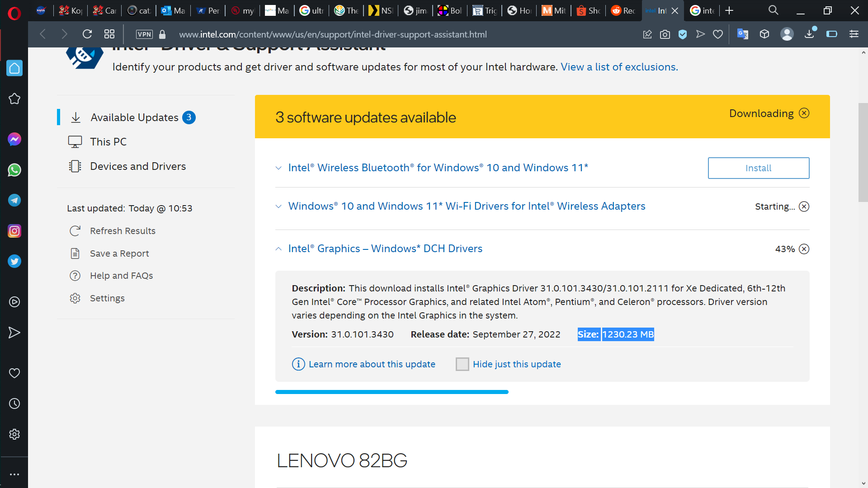The width and height of the screenshot is (868, 488).
Task: Click the Intel Graphics DCH Drivers title
Action: [385, 249]
